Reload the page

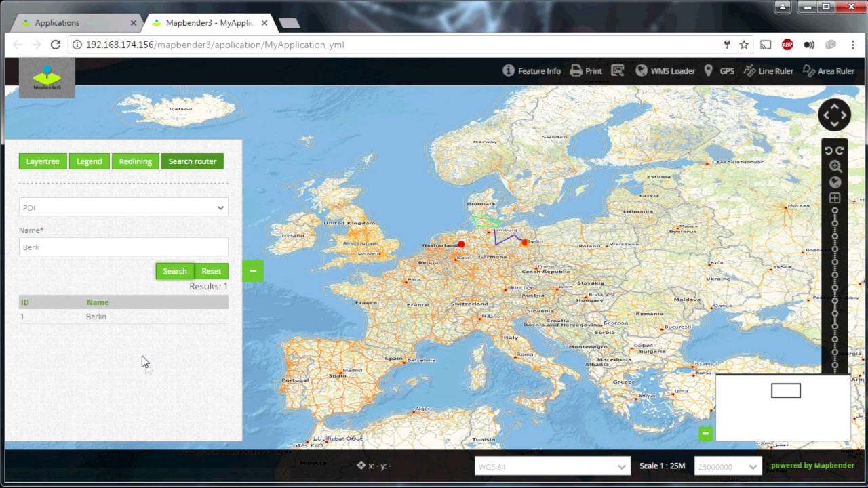pyautogui.click(x=56, y=45)
